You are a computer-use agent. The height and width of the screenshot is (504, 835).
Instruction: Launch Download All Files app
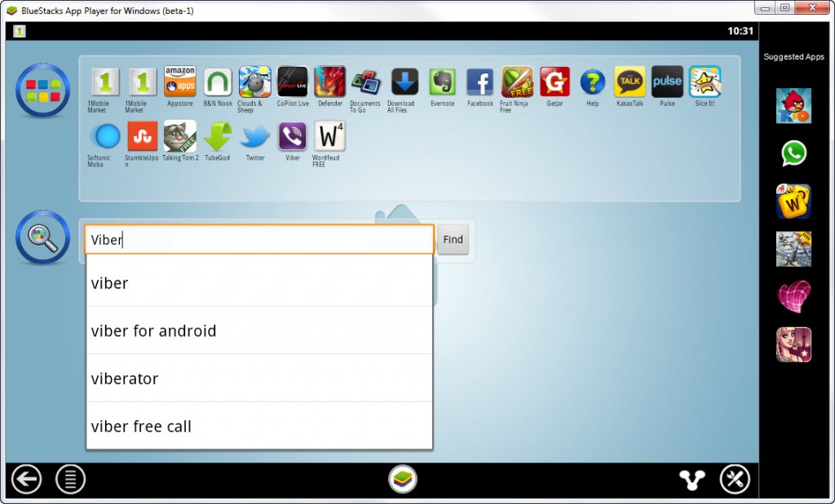click(404, 82)
